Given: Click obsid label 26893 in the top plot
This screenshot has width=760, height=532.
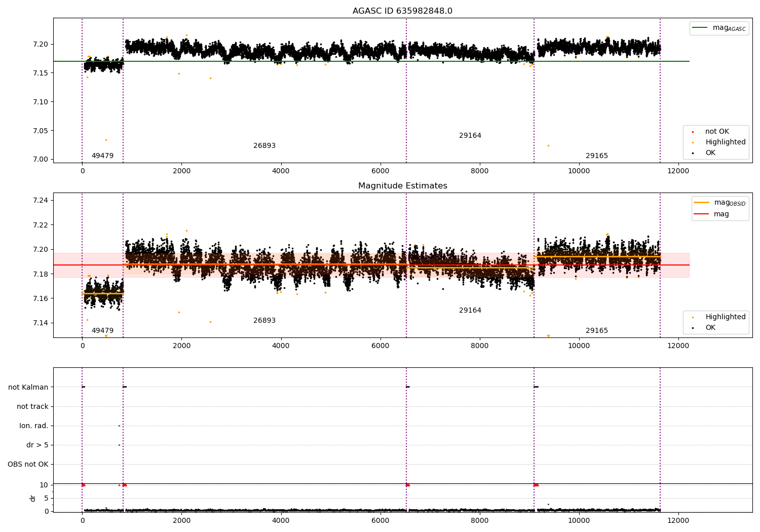Looking at the screenshot, I should (x=264, y=146).
